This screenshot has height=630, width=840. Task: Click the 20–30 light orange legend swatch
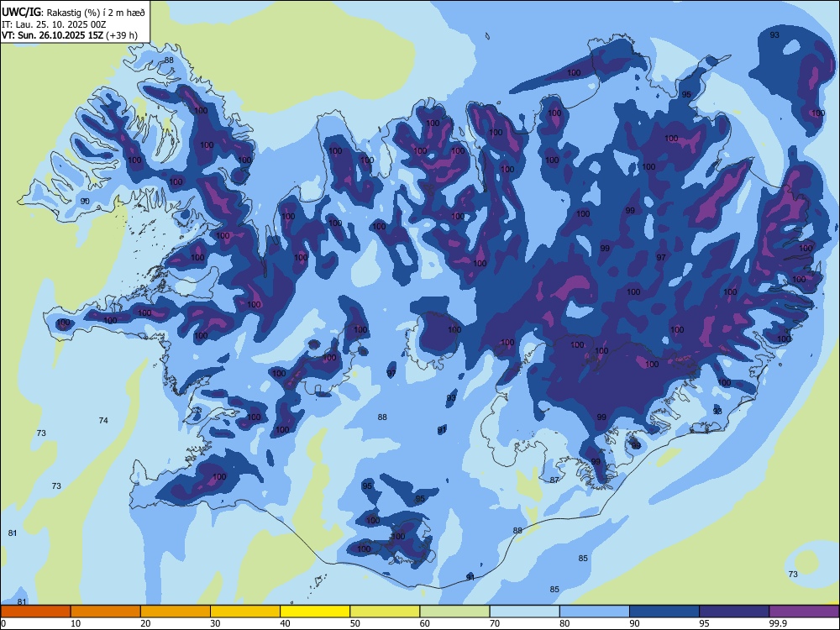pyautogui.click(x=176, y=612)
